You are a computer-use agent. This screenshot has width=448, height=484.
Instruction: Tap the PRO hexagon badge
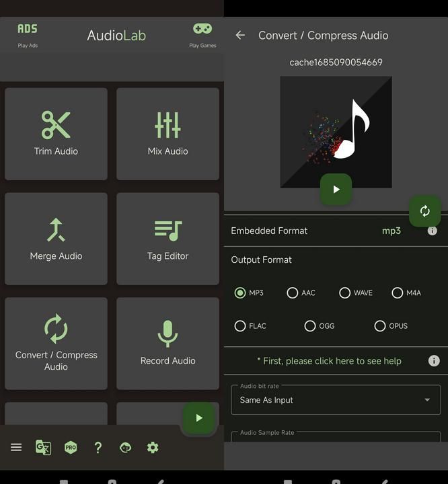[x=71, y=447]
